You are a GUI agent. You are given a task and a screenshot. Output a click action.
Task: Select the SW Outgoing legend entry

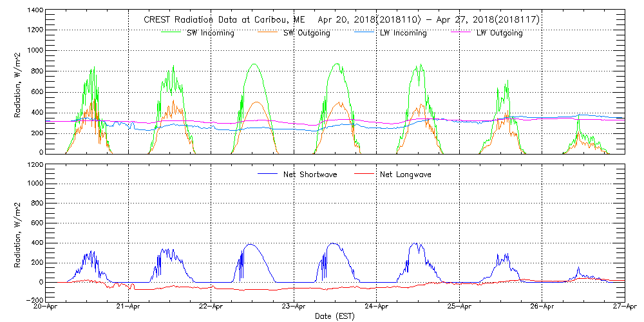[307, 33]
